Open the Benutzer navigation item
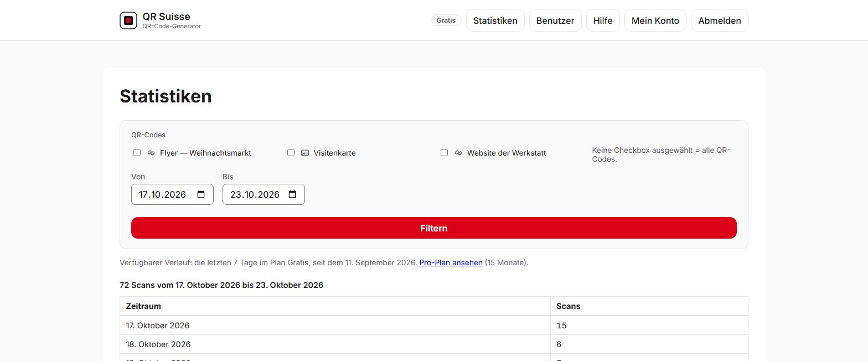This screenshot has width=868, height=361. 555,20
